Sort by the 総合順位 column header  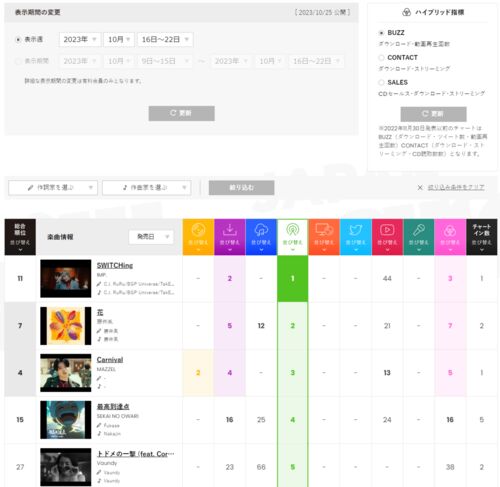click(x=20, y=237)
